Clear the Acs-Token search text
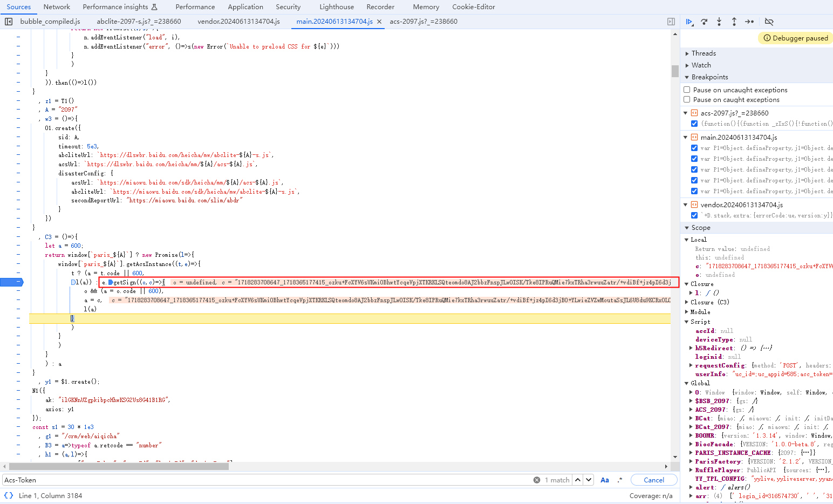The width and height of the screenshot is (833, 504). click(537, 480)
